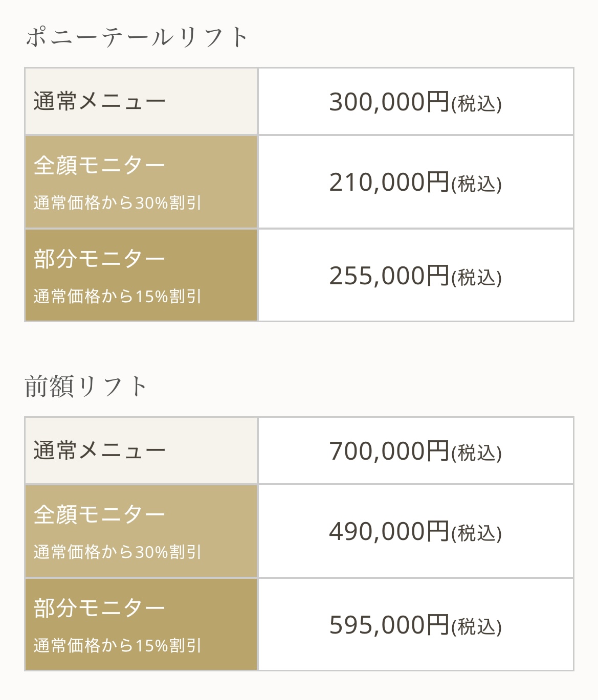Click (税込) label beside 300,000円
The width and height of the screenshot is (598, 700).
pos(476,104)
